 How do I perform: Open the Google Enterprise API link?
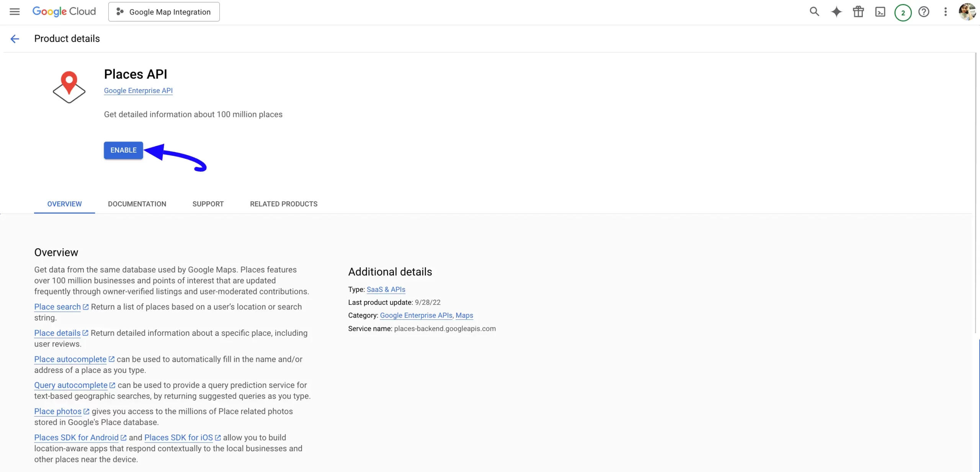click(138, 91)
